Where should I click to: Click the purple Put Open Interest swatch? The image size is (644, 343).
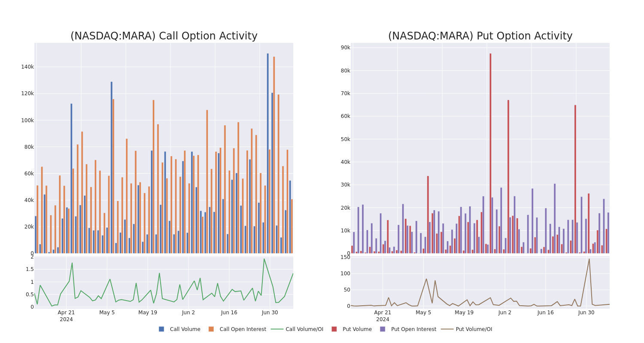(383, 329)
